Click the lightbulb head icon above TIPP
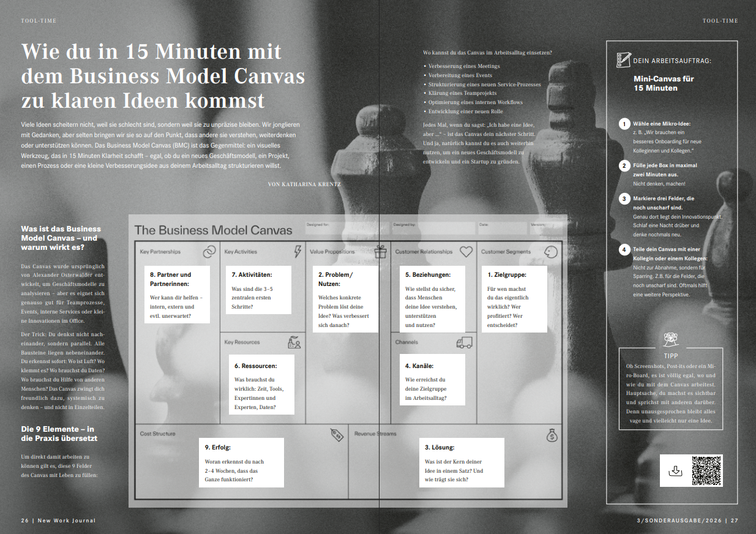Viewport: 756px width, 534px height. click(671, 340)
